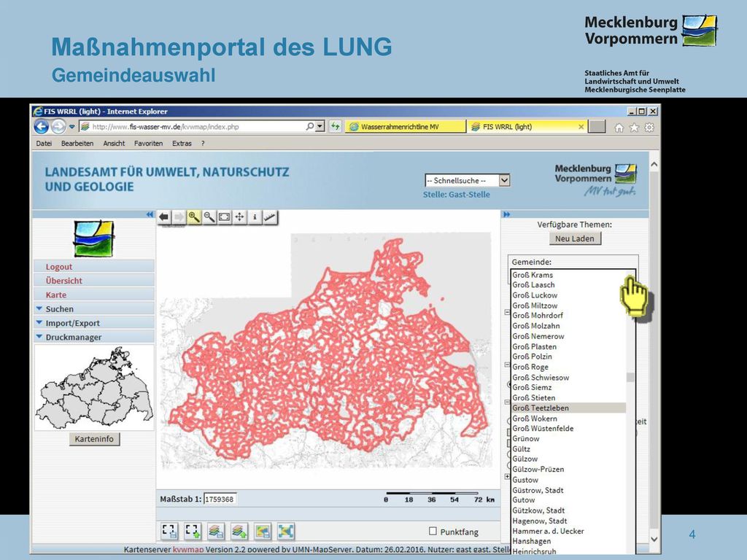The height and width of the screenshot is (560, 747).
Task: Click the kvwmap footer link
Action: point(187,550)
